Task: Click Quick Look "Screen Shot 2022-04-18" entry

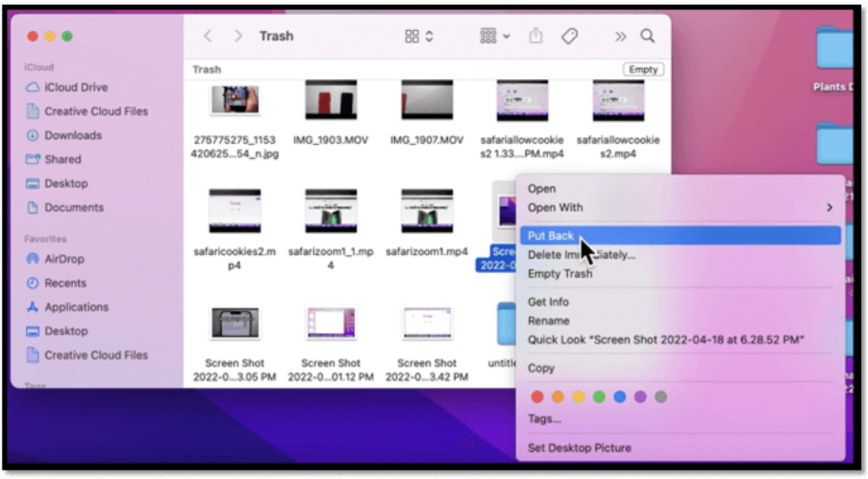Action: pyautogui.click(x=680, y=340)
